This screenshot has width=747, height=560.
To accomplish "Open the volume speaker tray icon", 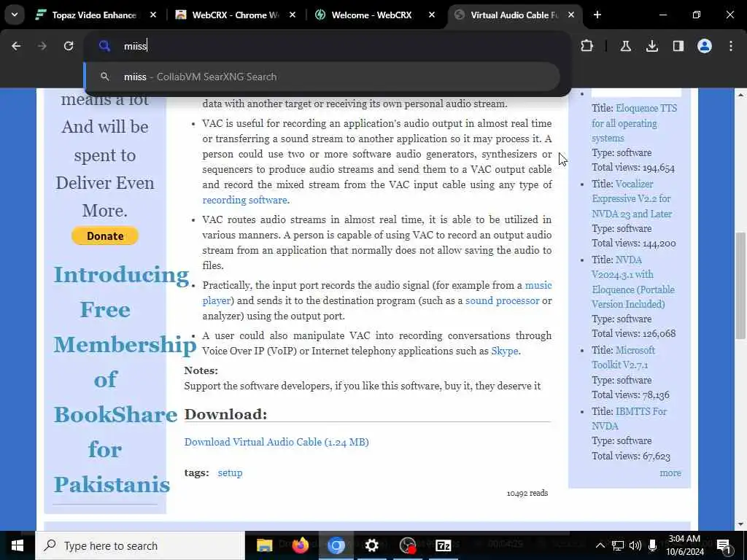I will 635,545.
